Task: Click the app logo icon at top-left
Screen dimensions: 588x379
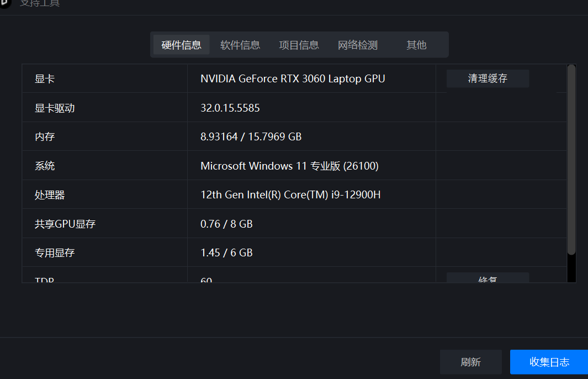Action: [4, 3]
